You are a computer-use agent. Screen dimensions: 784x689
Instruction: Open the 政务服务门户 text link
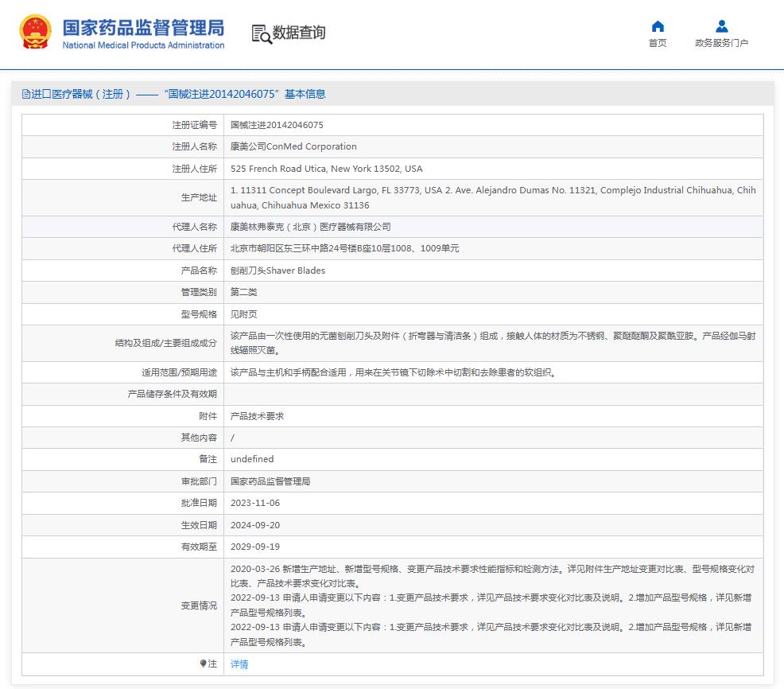[721, 43]
